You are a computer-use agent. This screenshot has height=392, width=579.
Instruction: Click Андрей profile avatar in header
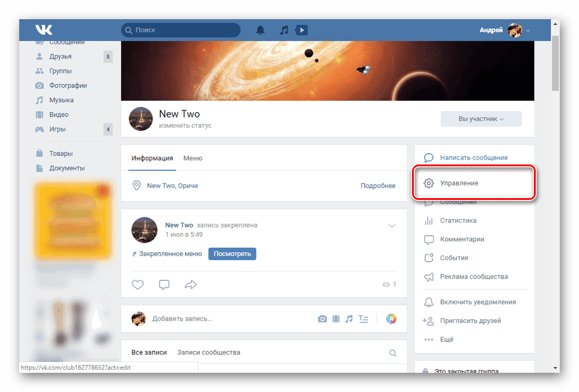[515, 30]
